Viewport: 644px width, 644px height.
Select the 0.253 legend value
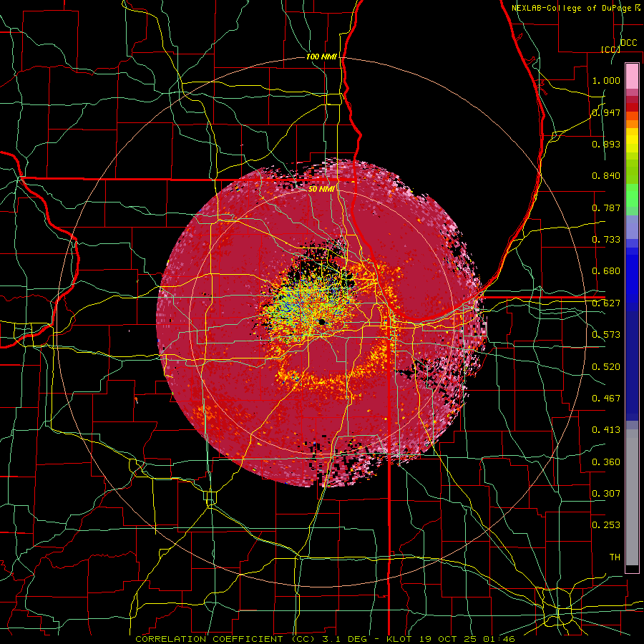click(606, 525)
